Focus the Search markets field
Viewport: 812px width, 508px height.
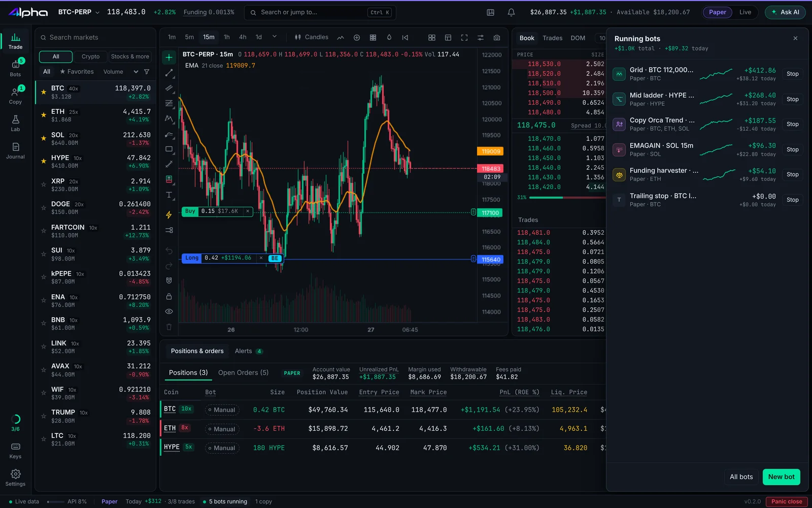[95, 38]
